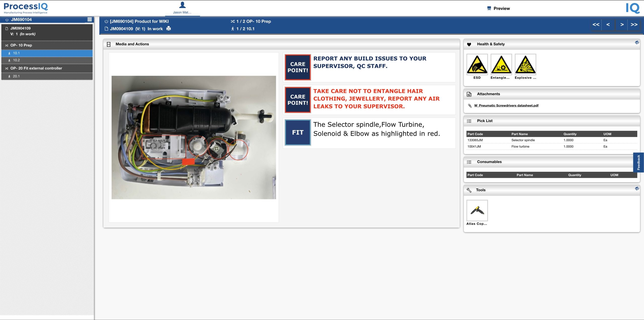Screen dimensions: 644x320
Task: Click the Health & Safety panel title
Action: [491, 44]
